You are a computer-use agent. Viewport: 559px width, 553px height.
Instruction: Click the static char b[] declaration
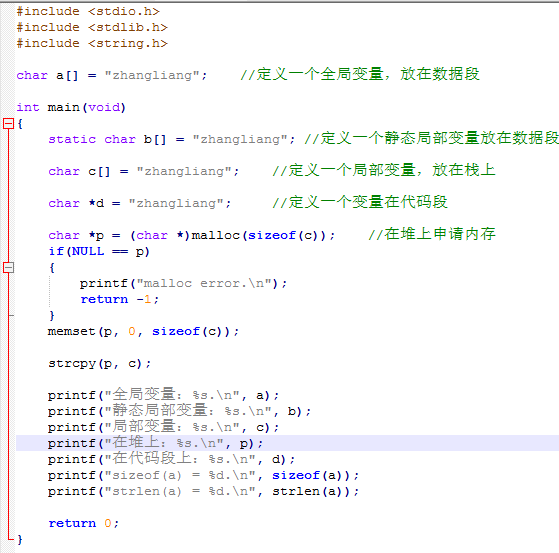[172, 139]
